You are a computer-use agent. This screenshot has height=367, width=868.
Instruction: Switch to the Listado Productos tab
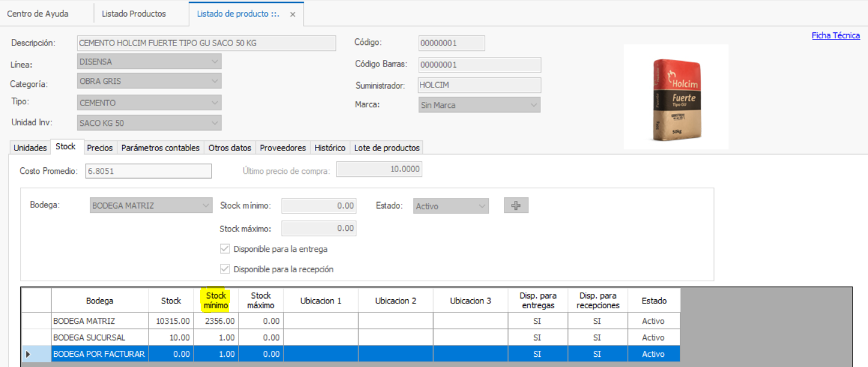click(134, 13)
